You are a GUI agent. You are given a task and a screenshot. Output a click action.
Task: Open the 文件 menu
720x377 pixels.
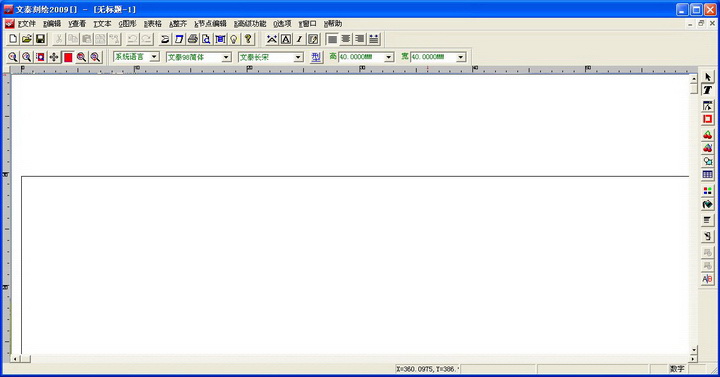click(x=27, y=23)
